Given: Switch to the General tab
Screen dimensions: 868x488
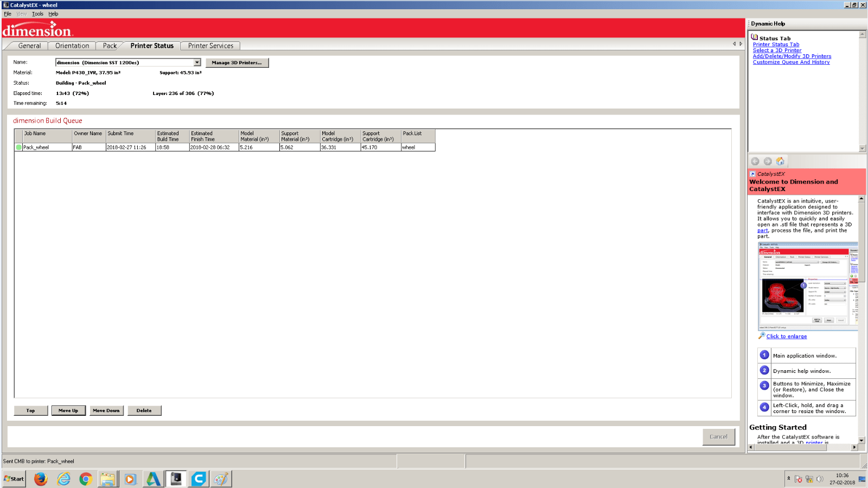Looking at the screenshot, I should [29, 46].
